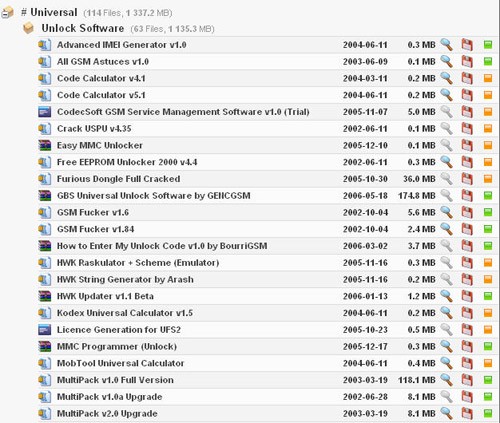Click green square for MultiPack v1.0a Upgrade
The width and height of the screenshot is (500, 423).
(488, 397)
